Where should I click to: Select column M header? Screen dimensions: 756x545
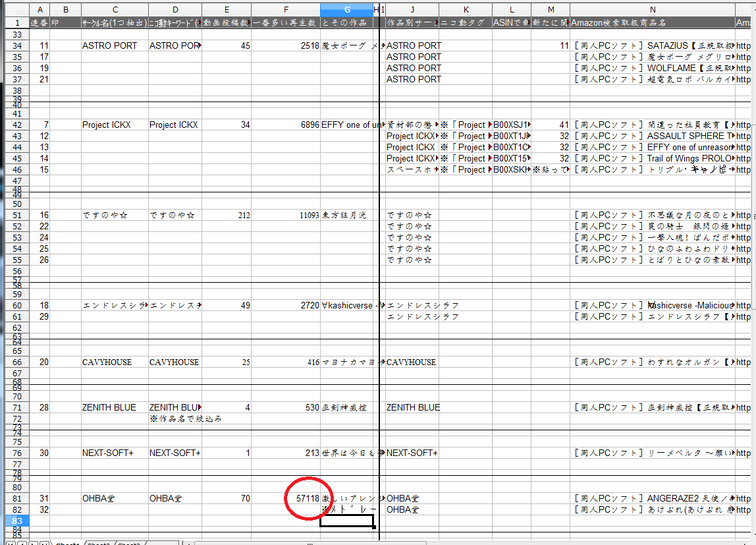pyautogui.click(x=551, y=10)
